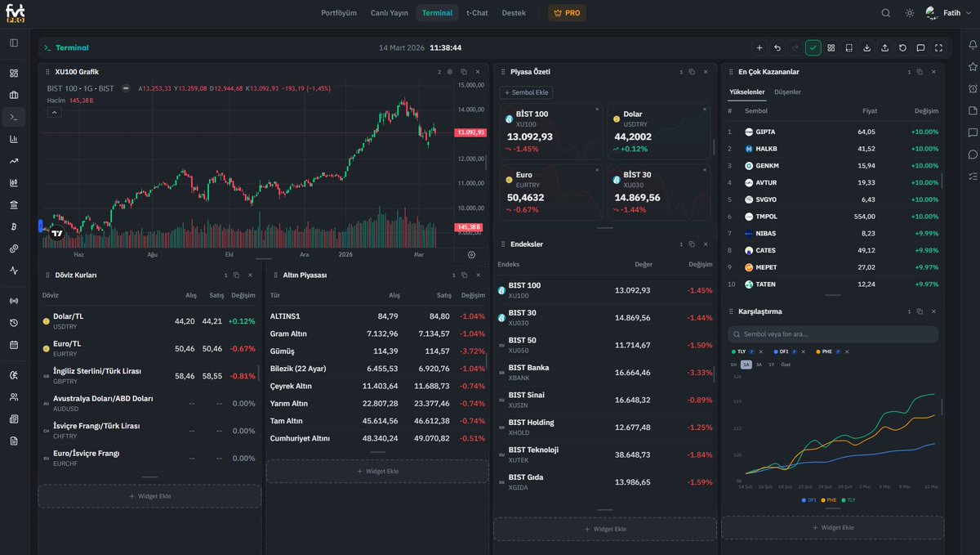
Task: Select GIPTA row in top gainers
Action: (x=833, y=132)
